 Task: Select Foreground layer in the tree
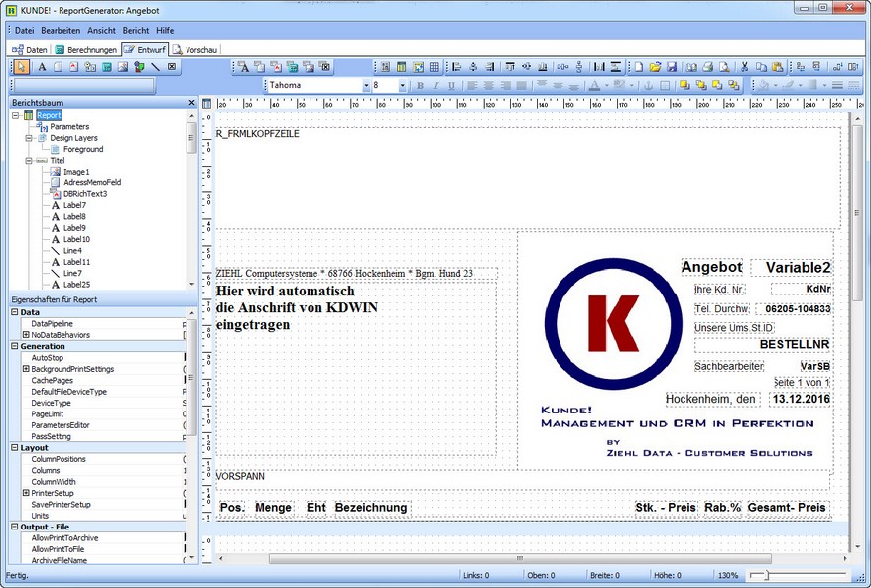(x=83, y=149)
